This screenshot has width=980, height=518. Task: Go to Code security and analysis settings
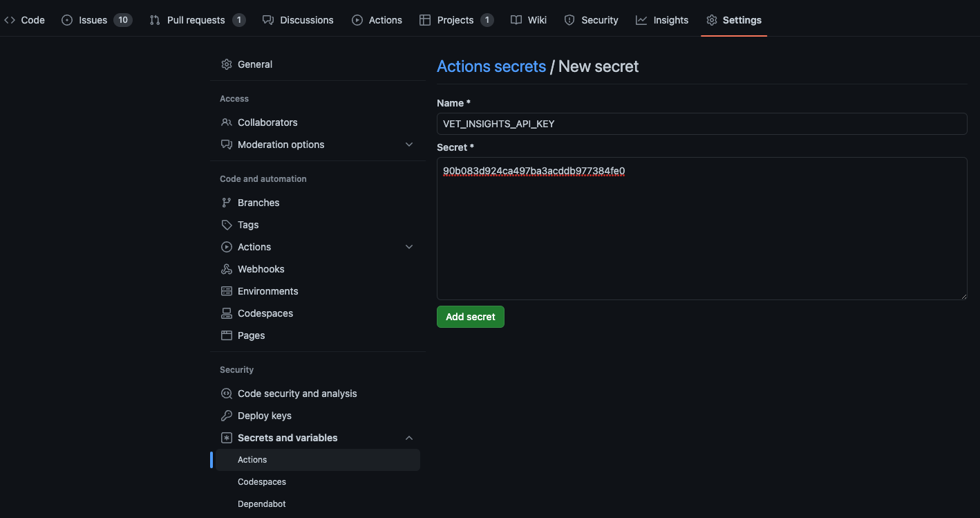pyautogui.click(x=297, y=393)
